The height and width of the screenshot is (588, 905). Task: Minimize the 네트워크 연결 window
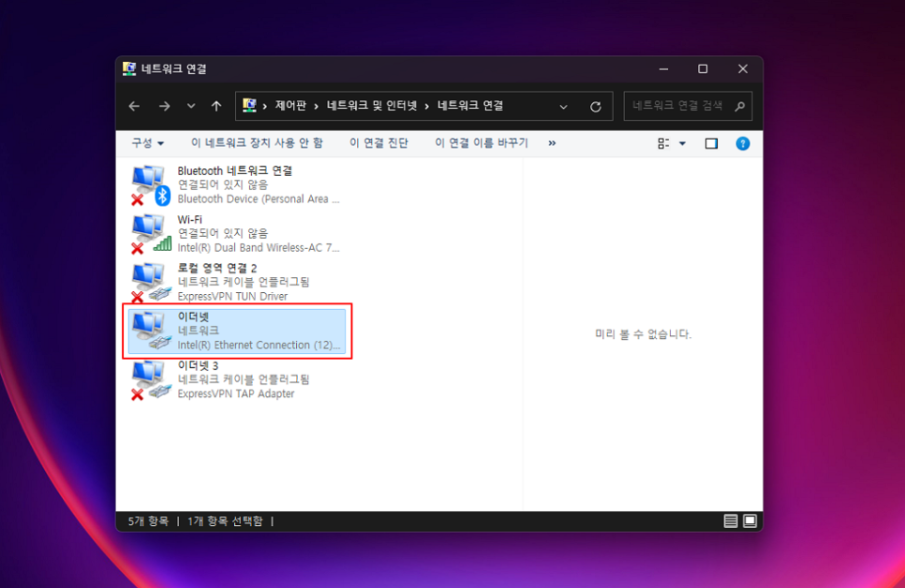pos(663,69)
